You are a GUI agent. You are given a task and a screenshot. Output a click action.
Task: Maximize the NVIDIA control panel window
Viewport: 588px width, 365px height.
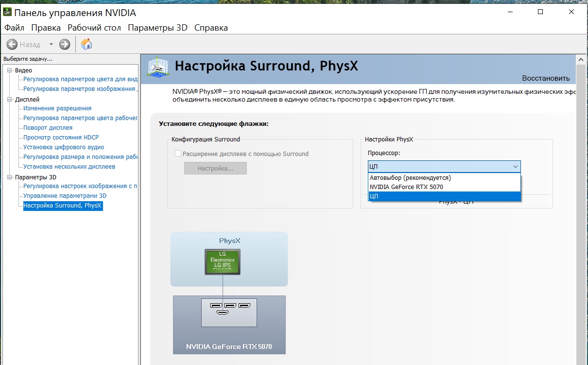(x=540, y=12)
